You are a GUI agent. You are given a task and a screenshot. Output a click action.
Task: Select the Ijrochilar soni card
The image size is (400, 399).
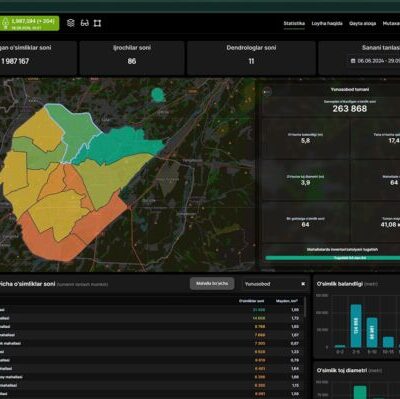[132, 58]
